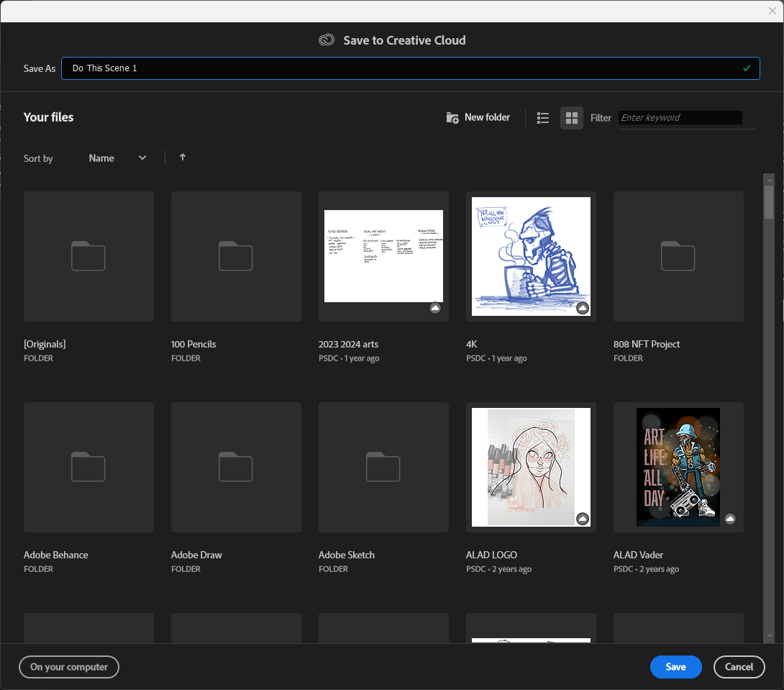Open the 808 NFT Project folder

pos(678,256)
